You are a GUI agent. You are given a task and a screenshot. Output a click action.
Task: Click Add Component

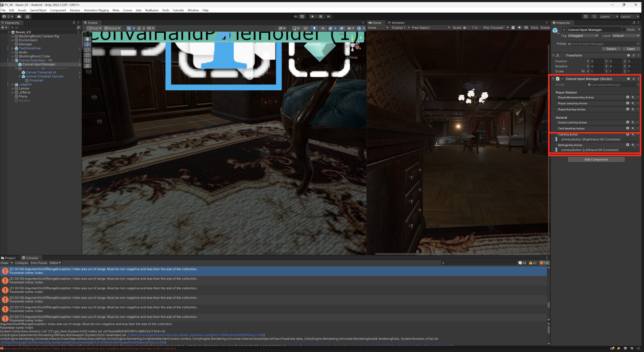tap(596, 160)
